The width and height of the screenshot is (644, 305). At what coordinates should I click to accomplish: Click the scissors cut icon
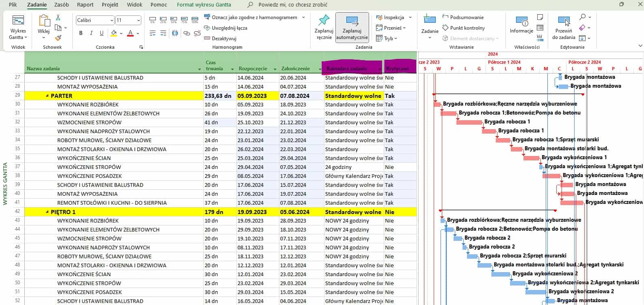(58, 17)
